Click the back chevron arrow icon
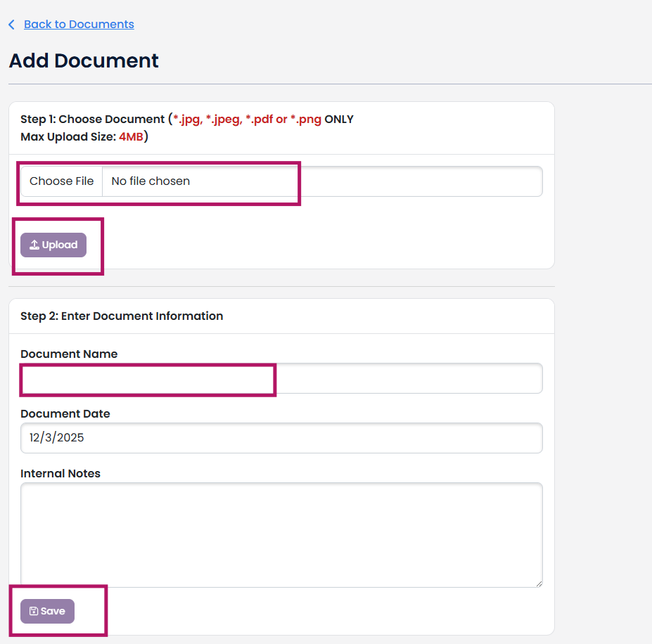 tap(11, 25)
